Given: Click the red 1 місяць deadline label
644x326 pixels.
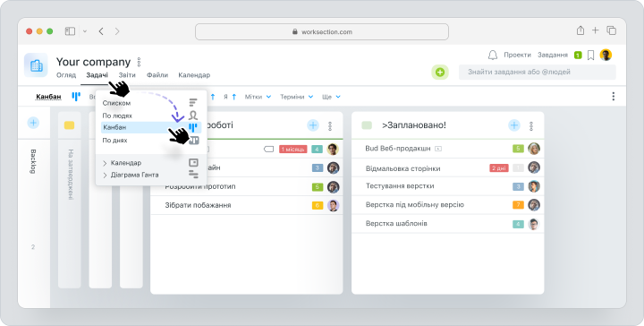Looking at the screenshot, I should click(292, 150).
